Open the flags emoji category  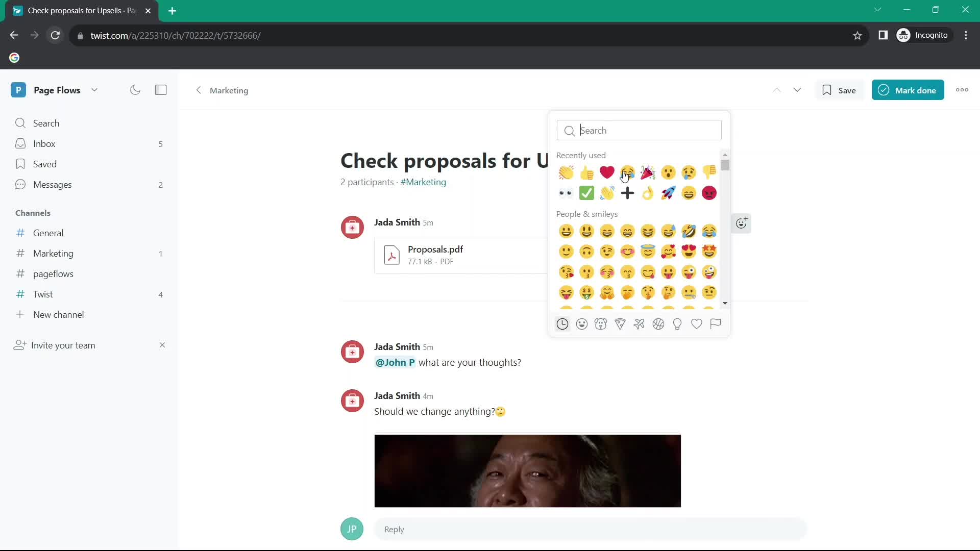[x=716, y=323]
